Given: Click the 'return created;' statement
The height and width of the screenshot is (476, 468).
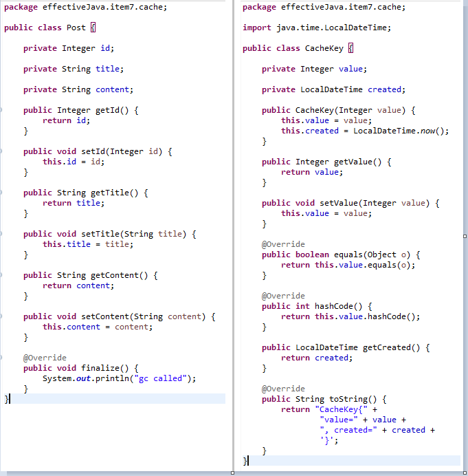Looking at the screenshot, I should click(317, 358).
